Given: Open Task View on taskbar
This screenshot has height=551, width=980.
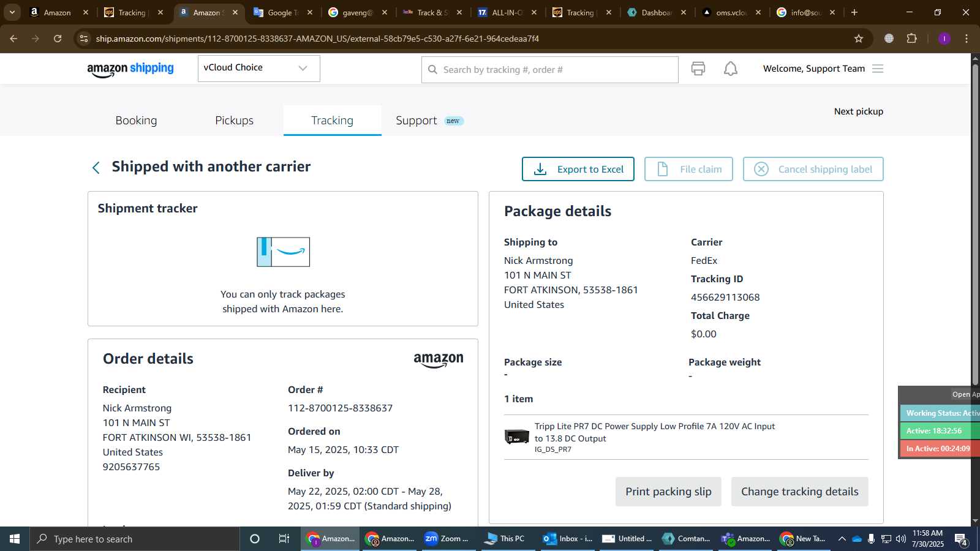Looking at the screenshot, I should tap(284, 539).
